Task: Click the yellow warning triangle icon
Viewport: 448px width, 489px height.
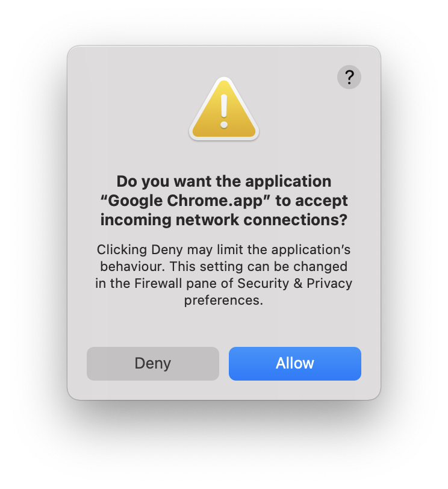Action: 224,109
